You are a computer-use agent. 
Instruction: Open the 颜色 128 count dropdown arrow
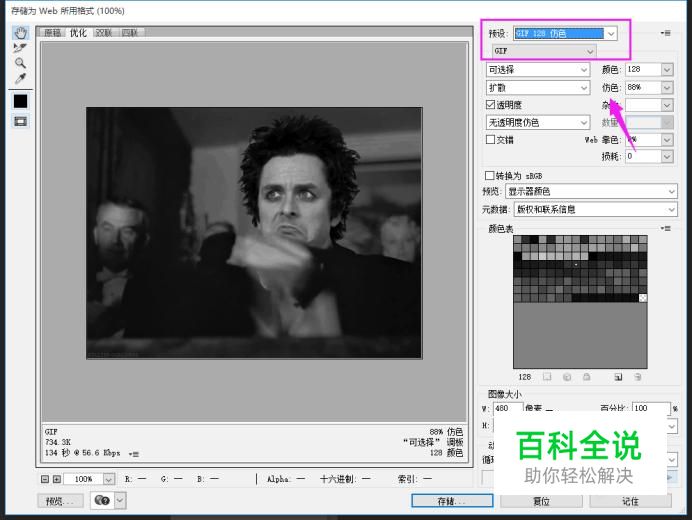coord(667,69)
